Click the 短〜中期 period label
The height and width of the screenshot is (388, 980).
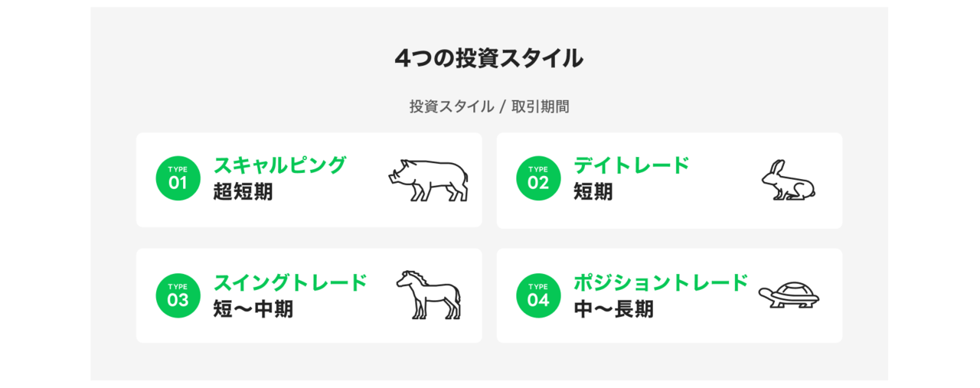[x=253, y=310]
